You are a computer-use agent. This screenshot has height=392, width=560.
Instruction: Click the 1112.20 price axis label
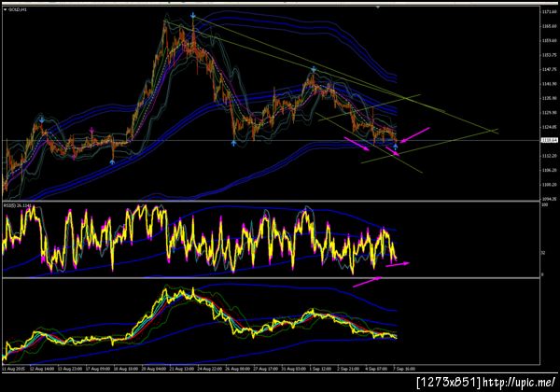point(550,156)
